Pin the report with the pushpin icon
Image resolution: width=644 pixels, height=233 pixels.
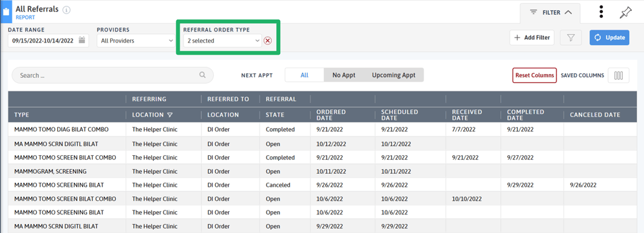click(x=625, y=13)
